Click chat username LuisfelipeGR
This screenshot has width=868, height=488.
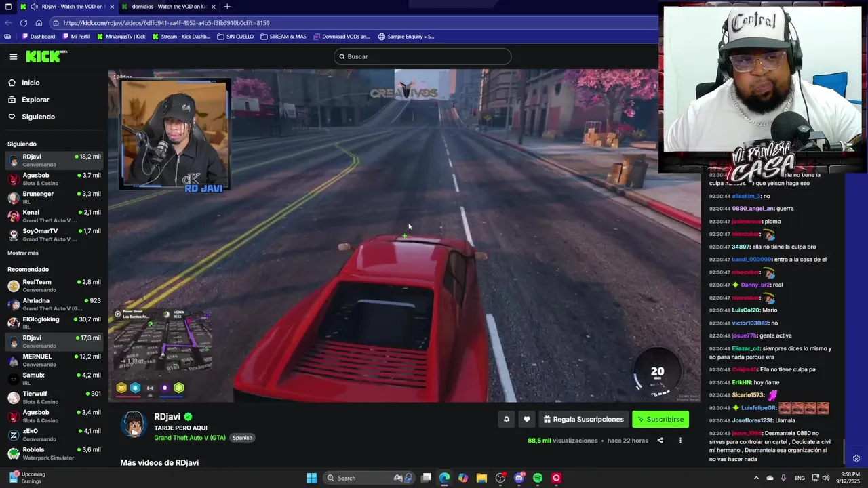coord(758,408)
